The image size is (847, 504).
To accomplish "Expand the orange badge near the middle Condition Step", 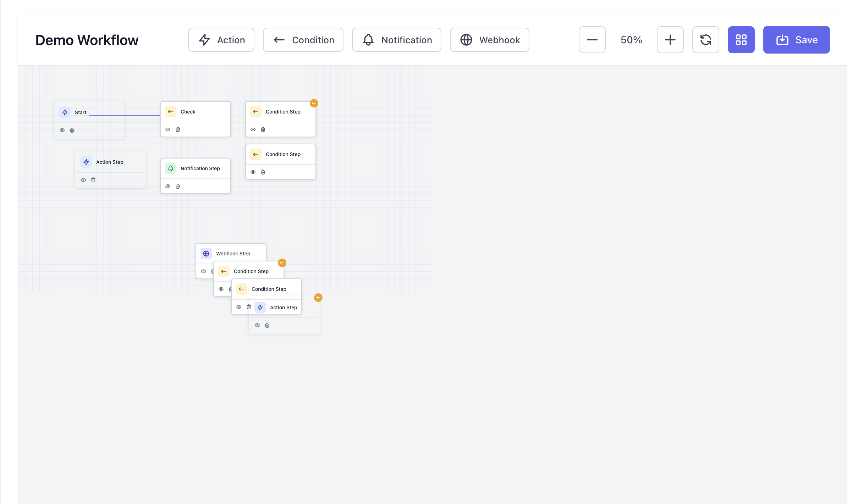I will click(282, 262).
